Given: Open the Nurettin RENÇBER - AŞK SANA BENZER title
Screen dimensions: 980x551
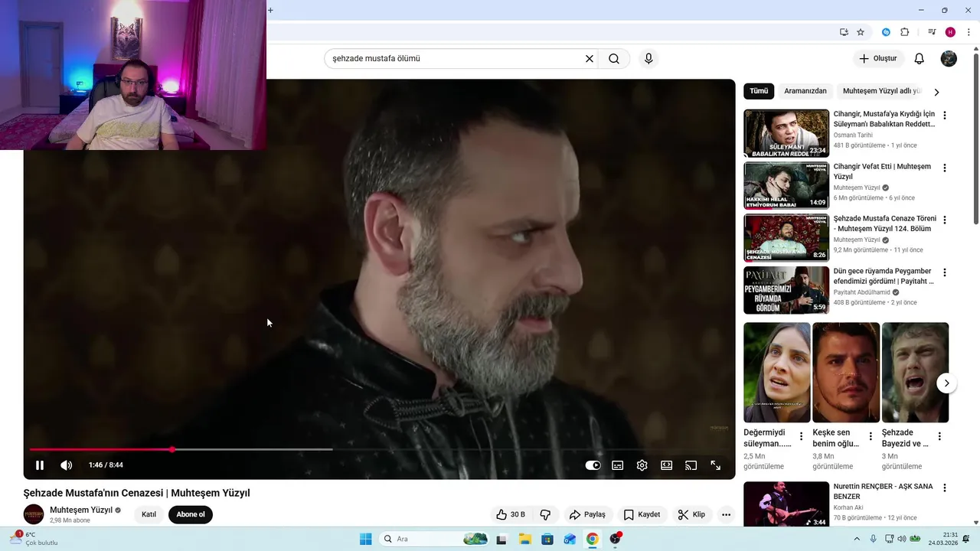Looking at the screenshot, I should coord(883,491).
